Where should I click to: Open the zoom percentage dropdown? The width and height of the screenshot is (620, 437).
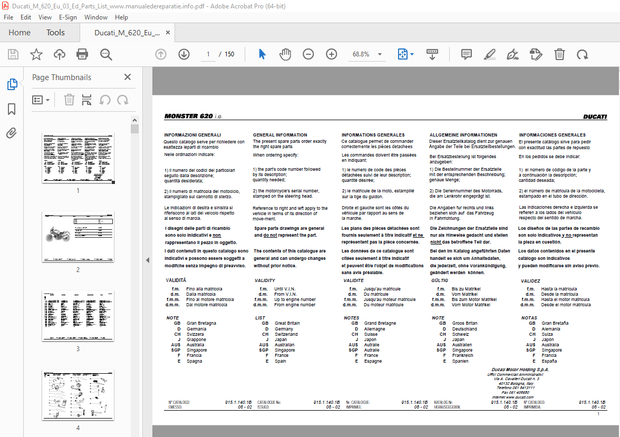[x=380, y=54]
